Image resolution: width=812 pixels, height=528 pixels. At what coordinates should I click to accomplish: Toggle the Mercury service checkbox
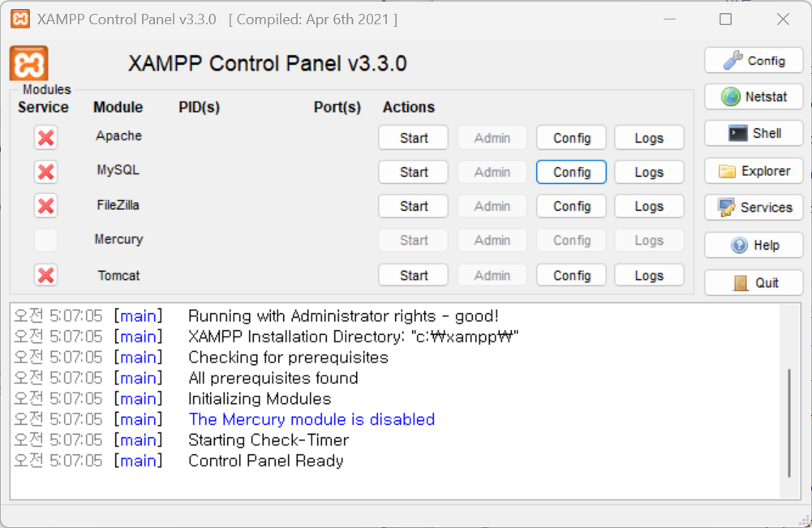pyautogui.click(x=45, y=240)
